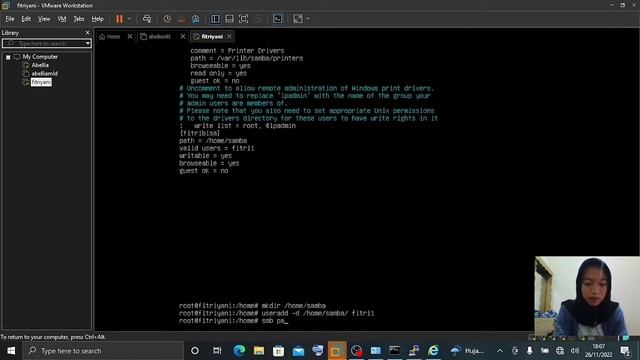Open the VM menu
The width and height of the screenshot is (640, 360).
[62, 19]
